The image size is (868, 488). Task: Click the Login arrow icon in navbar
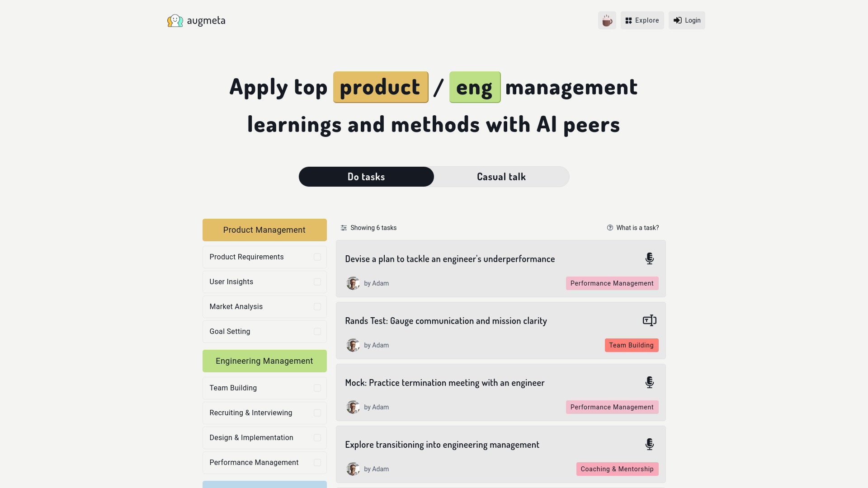[677, 20]
